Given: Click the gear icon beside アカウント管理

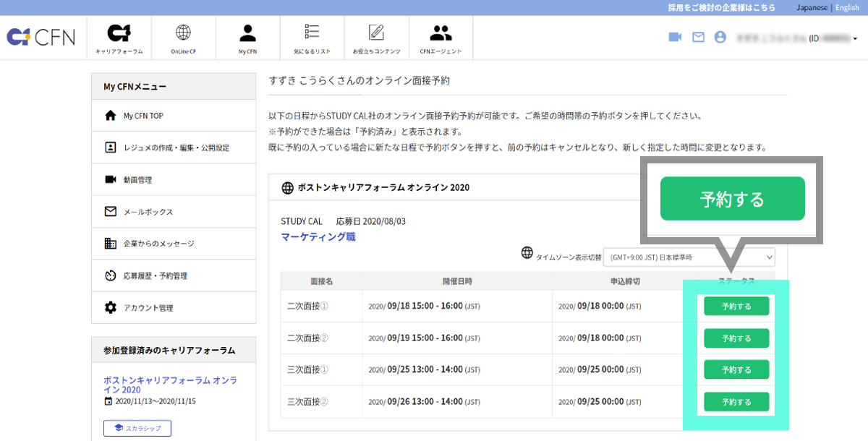Looking at the screenshot, I should 111,307.
